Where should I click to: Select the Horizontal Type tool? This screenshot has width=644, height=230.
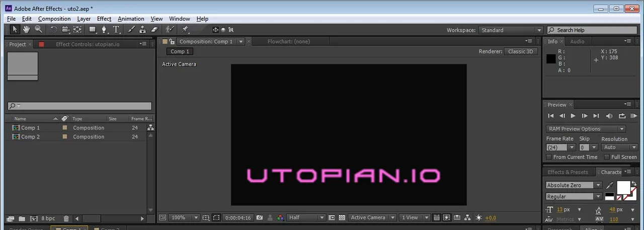(x=116, y=30)
